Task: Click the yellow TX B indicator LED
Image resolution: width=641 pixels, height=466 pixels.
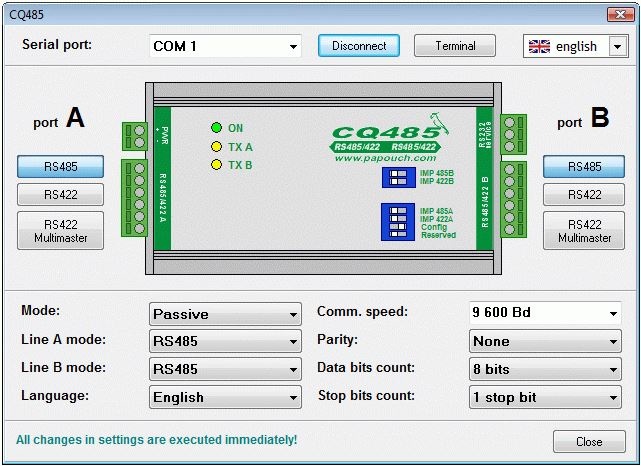Action: tap(216, 165)
